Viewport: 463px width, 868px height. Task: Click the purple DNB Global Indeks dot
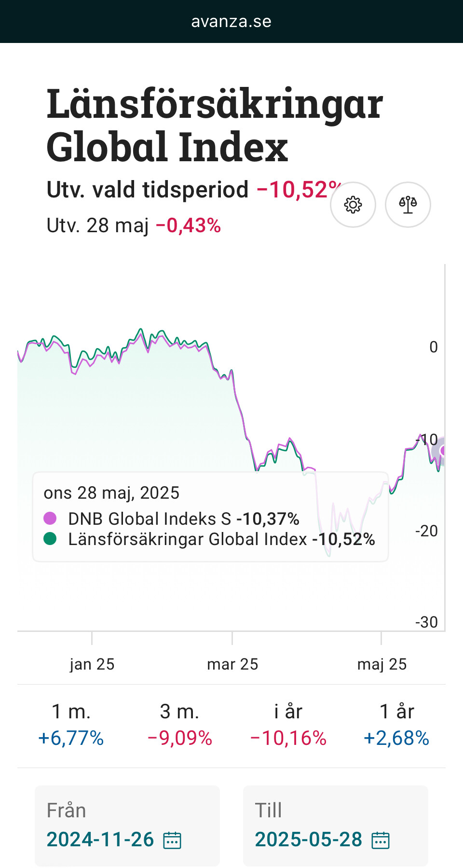[x=50, y=518]
